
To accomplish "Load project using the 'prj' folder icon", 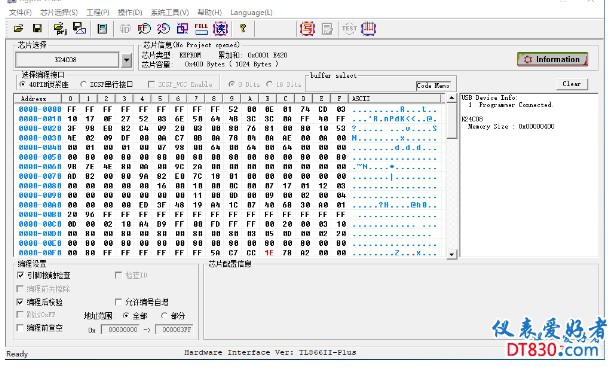I will tap(60, 29).
